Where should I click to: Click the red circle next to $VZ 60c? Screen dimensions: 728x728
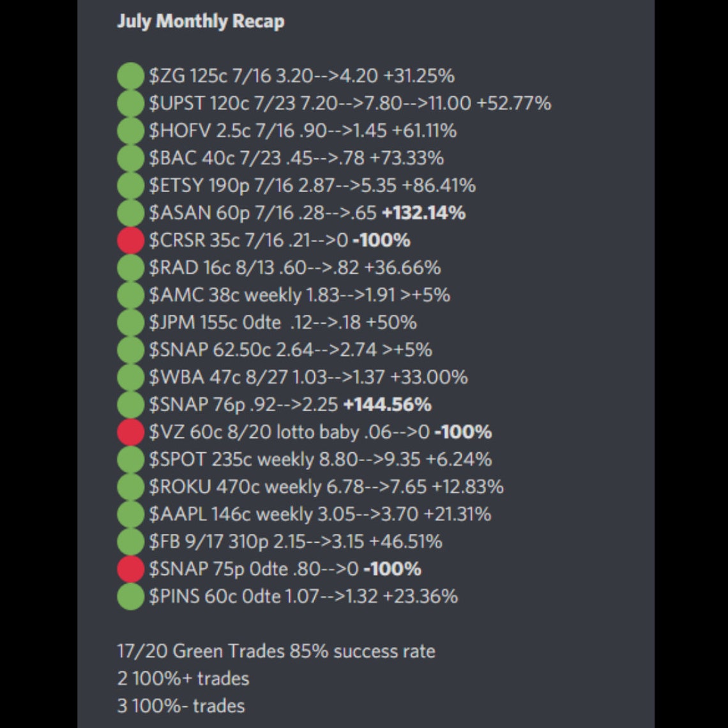click(130, 432)
